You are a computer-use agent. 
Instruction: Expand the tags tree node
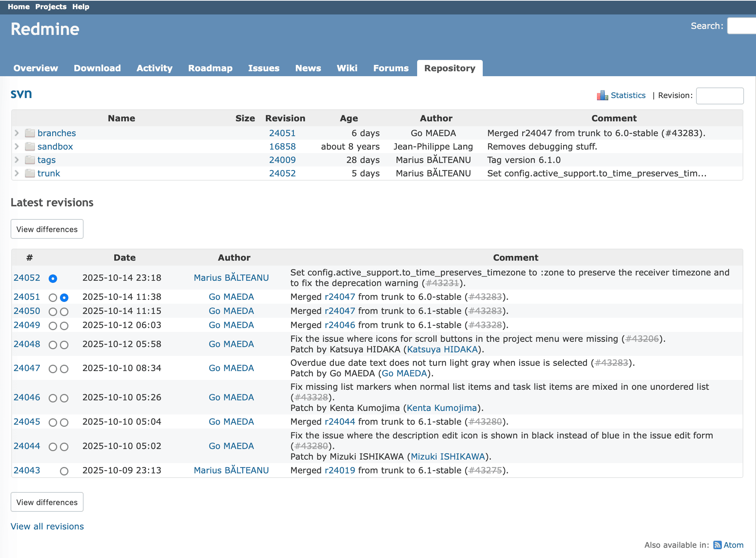point(16,160)
